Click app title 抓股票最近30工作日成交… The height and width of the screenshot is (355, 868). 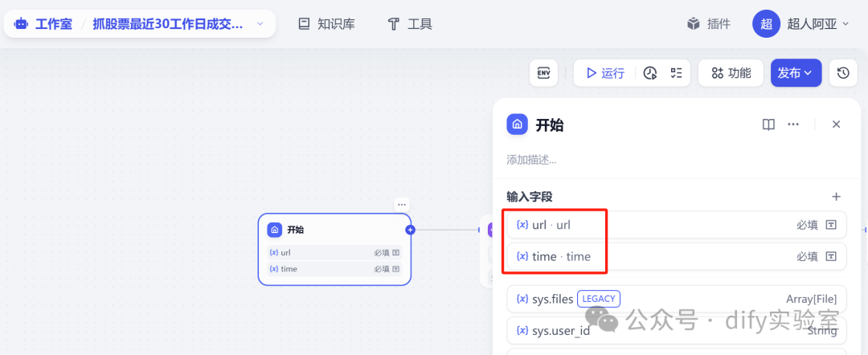(x=168, y=24)
